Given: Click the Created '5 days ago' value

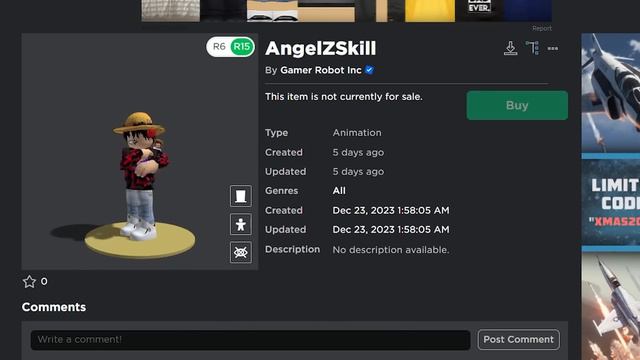Looking at the screenshot, I should (x=358, y=152).
